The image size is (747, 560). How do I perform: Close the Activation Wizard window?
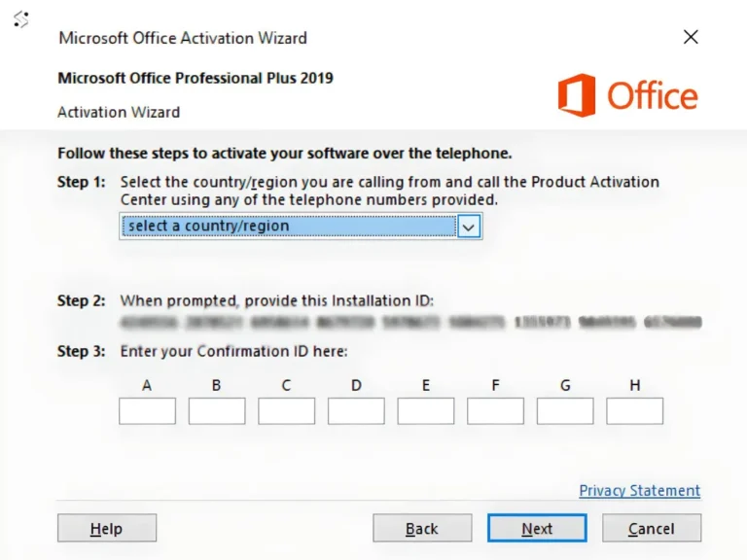[691, 37]
